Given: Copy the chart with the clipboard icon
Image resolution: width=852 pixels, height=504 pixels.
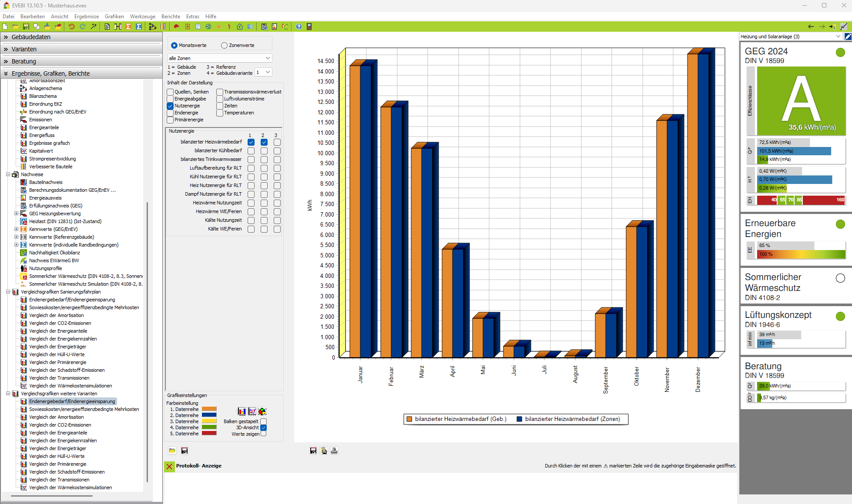Looking at the screenshot, I should pos(324,451).
